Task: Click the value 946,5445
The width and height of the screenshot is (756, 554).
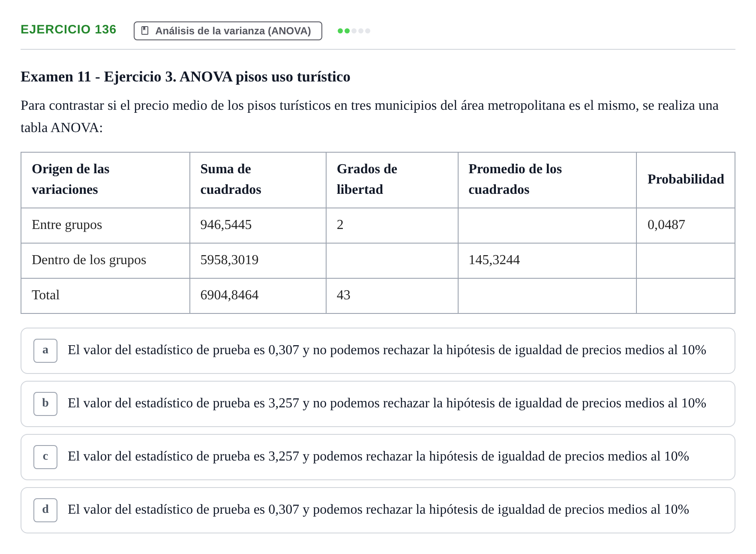Action: pos(226,225)
